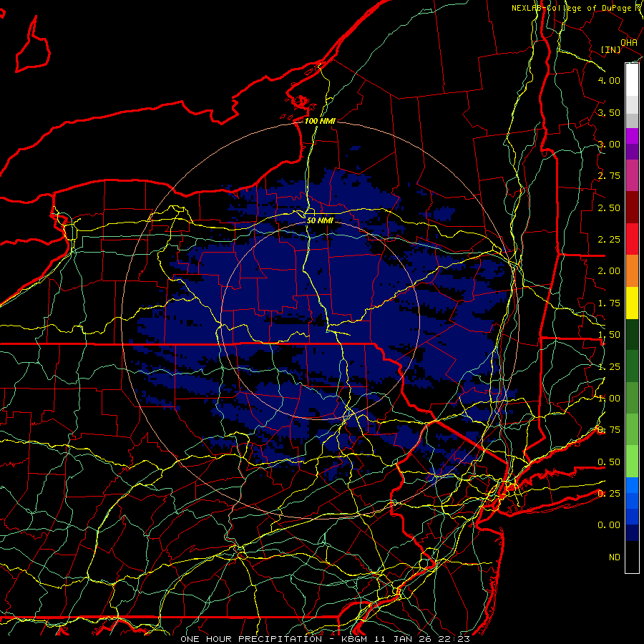
Task: Click the 50 NMI range ring label
Action: 320,220
